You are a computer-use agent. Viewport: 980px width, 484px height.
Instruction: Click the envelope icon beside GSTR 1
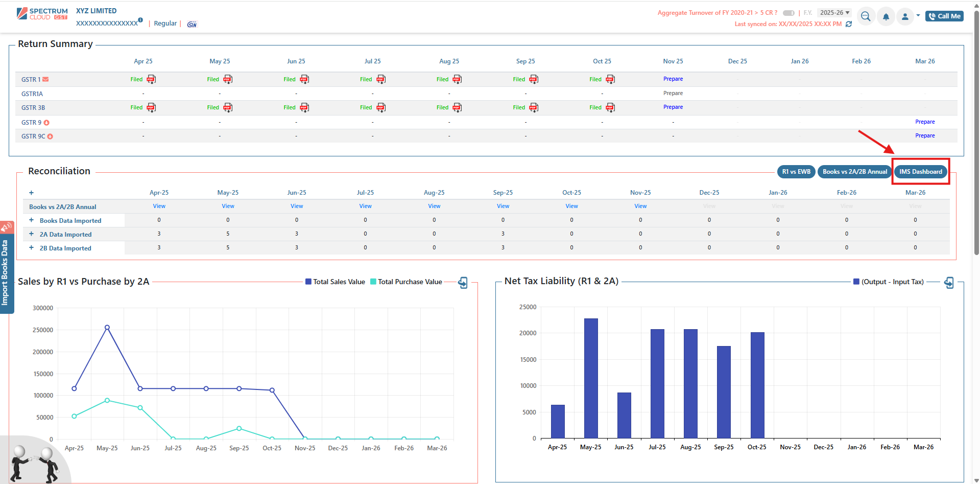(45, 79)
